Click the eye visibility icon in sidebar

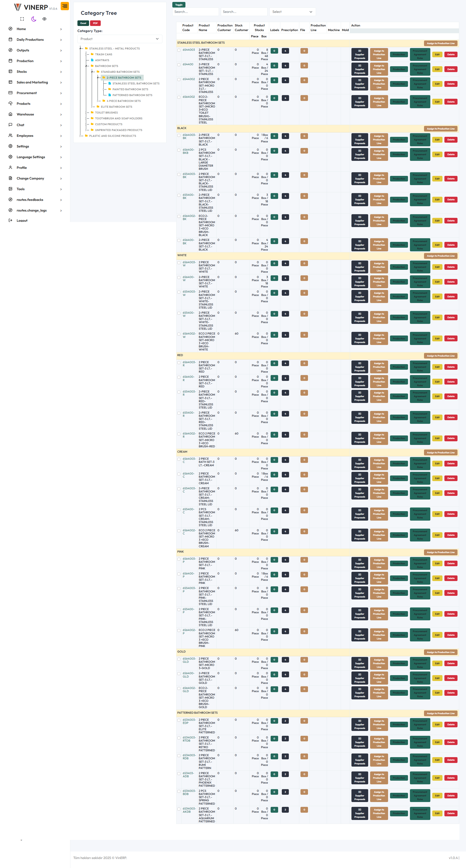(x=44, y=19)
